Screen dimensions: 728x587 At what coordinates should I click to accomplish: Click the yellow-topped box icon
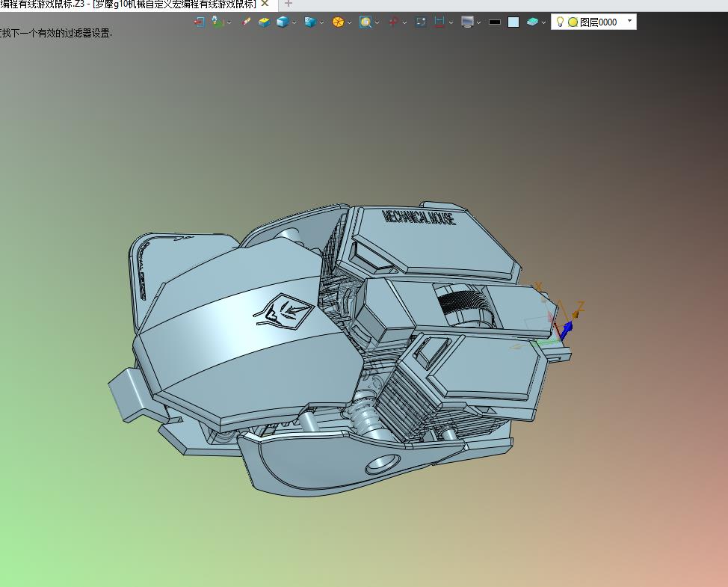[264, 22]
